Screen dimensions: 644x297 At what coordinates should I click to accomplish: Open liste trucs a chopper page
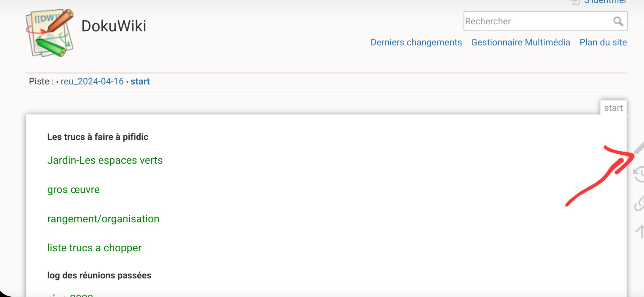(94, 248)
